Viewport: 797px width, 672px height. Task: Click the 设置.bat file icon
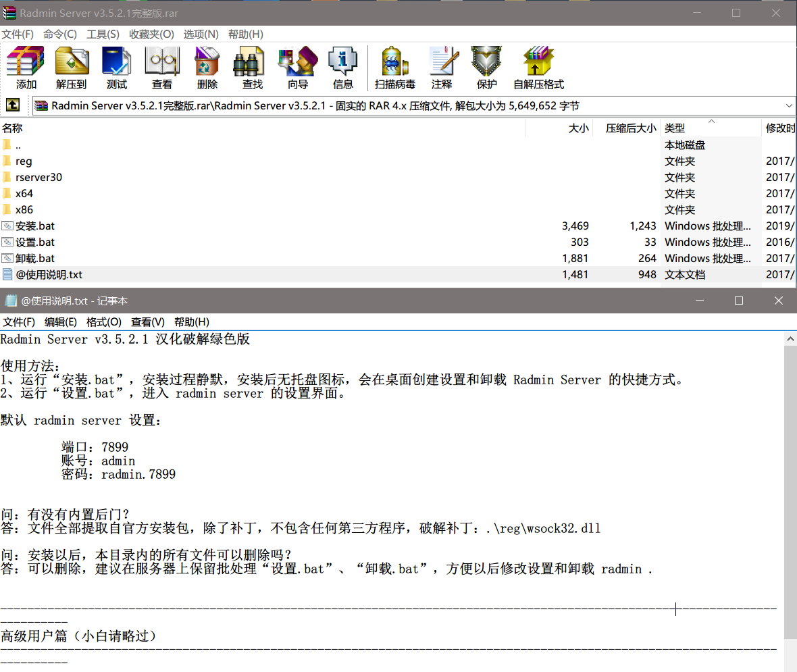(x=7, y=242)
